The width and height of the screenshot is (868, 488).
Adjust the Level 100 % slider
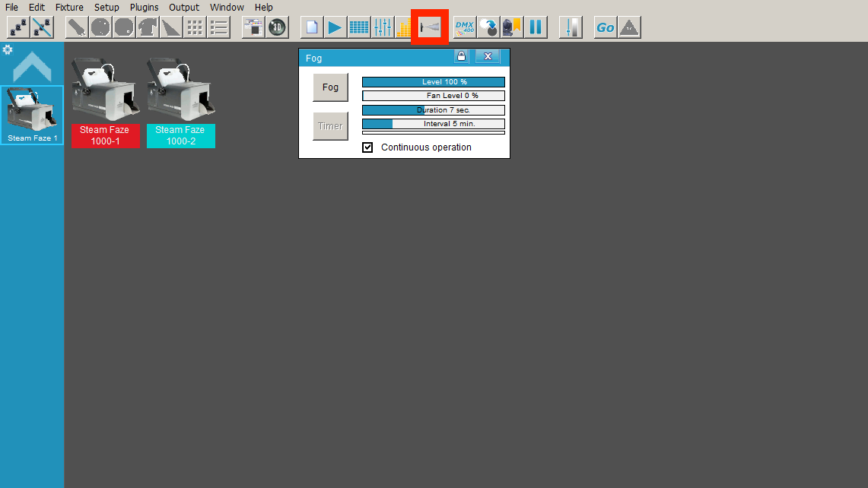[x=434, y=82]
